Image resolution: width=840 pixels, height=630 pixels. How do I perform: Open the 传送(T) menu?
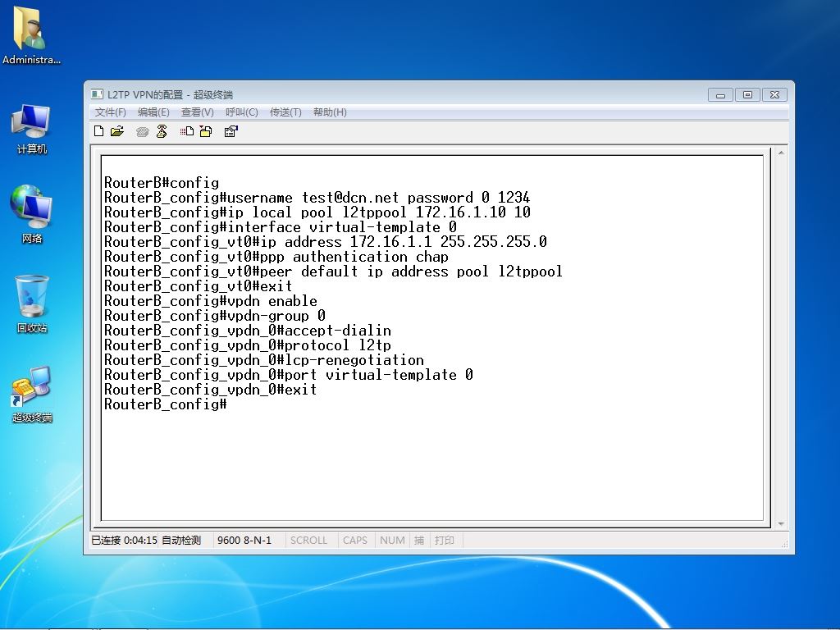pyautogui.click(x=285, y=112)
